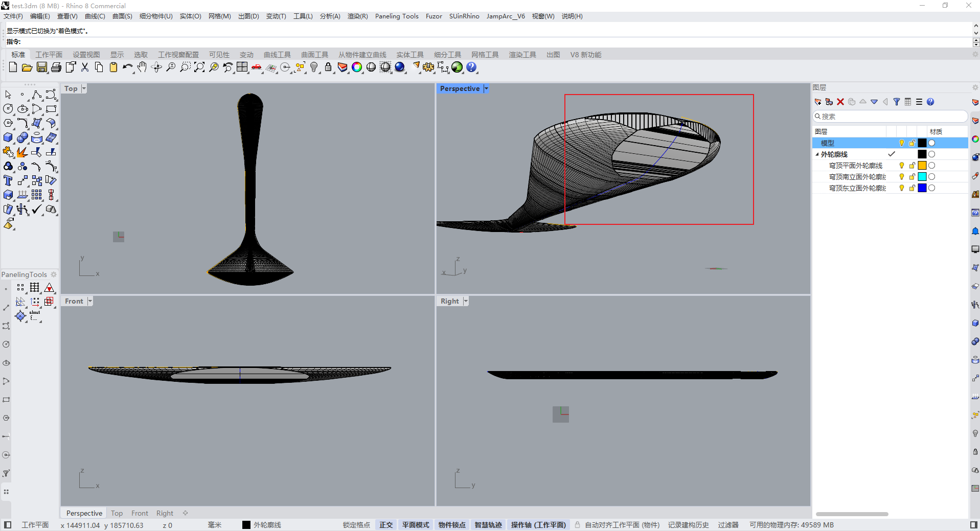The image size is (980, 531).
Task: Collapse the 外轮廓线 layer tree
Action: point(817,154)
